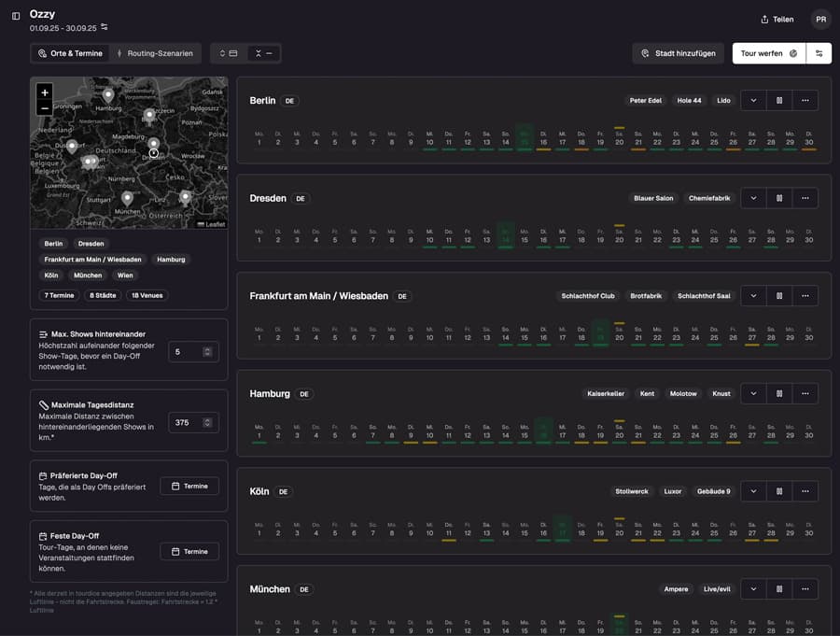840x636 pixels.
Task: Open Frankfurt more options menu
Action: coord(805,295)
